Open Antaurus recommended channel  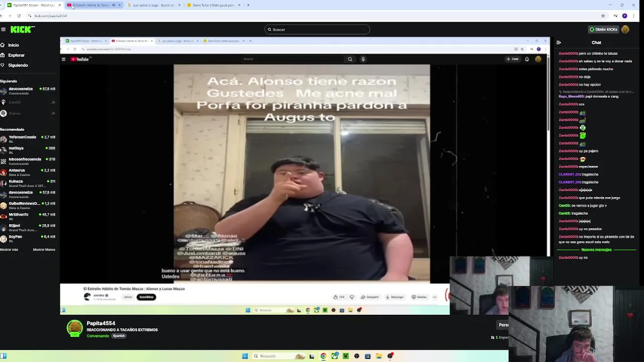(x=28, y=172)
